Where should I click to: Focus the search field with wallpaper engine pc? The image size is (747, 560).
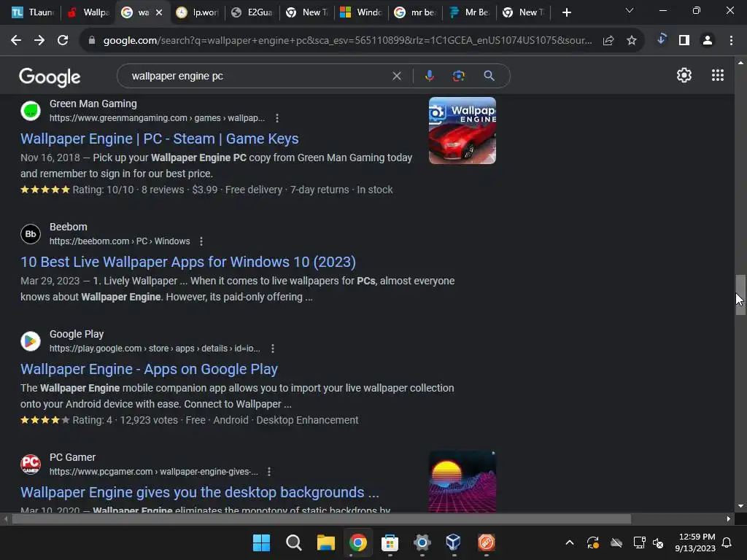pyautogui.click(x=258, y=76)
